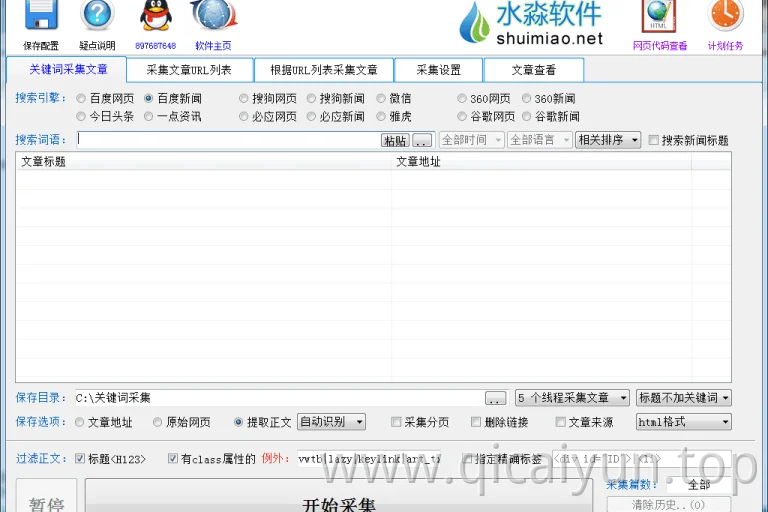Open the clock scheduled task icon
This screenshot has height=512, width=768.
(725, 16)
